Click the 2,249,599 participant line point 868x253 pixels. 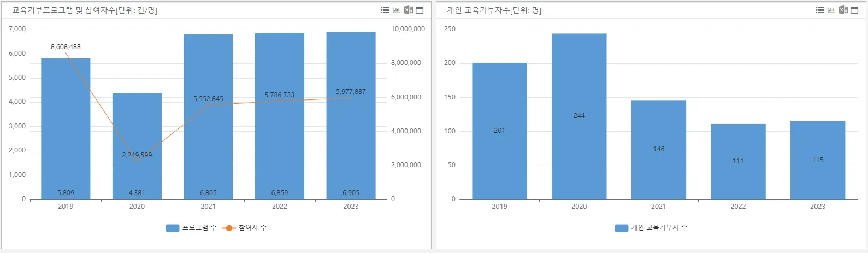point(137,161)
